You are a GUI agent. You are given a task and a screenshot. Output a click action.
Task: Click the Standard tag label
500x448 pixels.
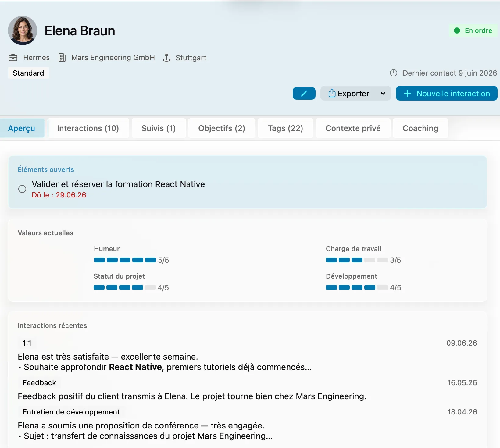pos(28,73)
